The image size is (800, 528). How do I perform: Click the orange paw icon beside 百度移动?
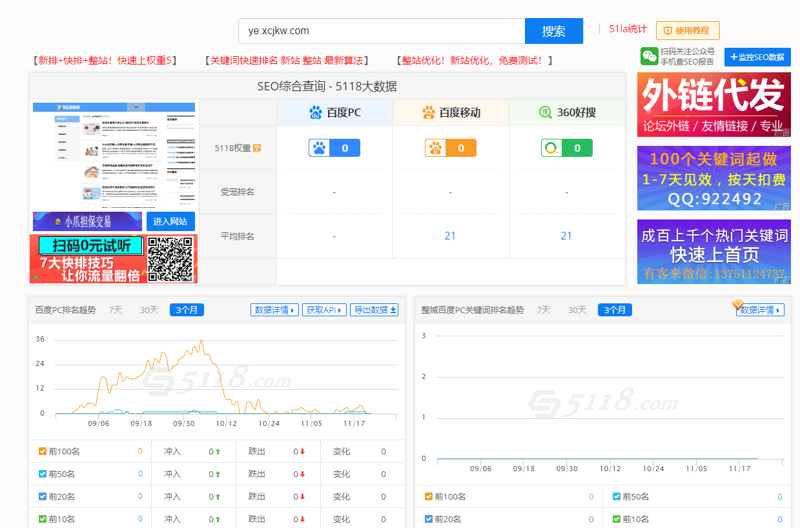point(429,112)
